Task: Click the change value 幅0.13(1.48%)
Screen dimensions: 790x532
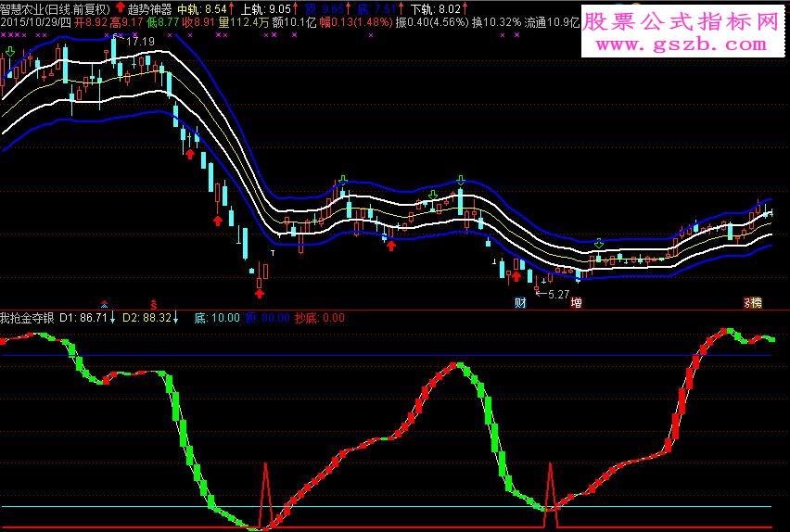Action: [356, 21]
